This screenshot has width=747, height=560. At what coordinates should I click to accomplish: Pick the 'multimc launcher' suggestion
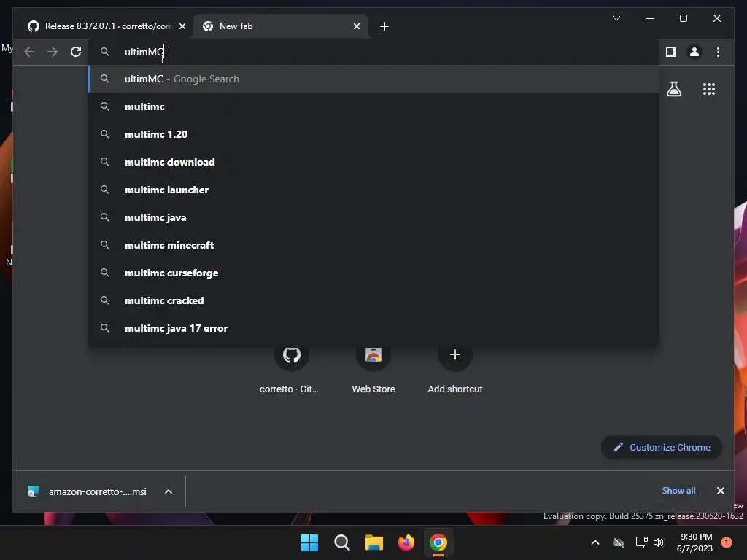[x=373, y=190]
